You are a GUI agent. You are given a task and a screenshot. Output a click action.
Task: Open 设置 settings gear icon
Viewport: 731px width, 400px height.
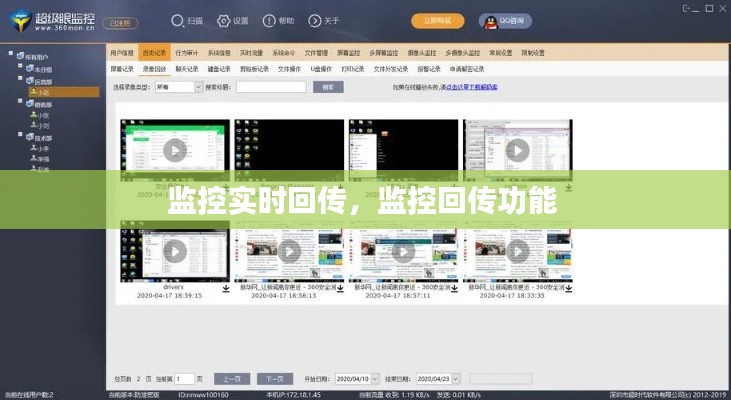(224, 20)
